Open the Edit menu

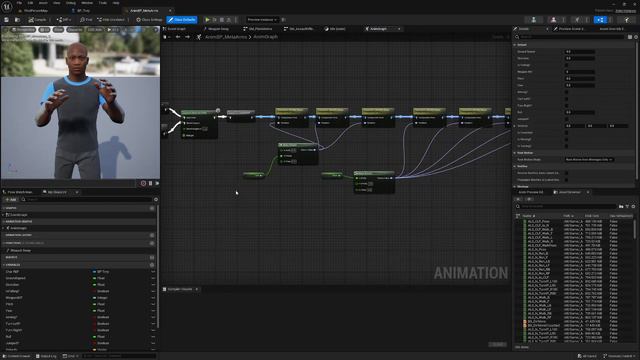(x=30, y=2)
